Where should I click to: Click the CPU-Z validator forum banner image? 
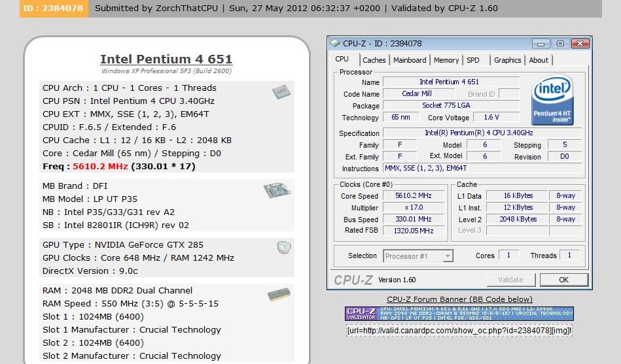coord(459,314)
